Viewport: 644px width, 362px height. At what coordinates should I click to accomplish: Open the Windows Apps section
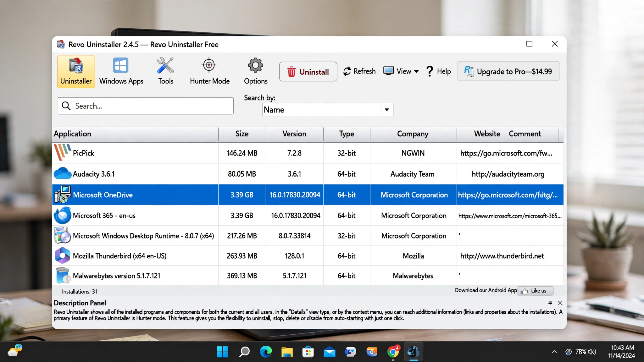[121, 72]
